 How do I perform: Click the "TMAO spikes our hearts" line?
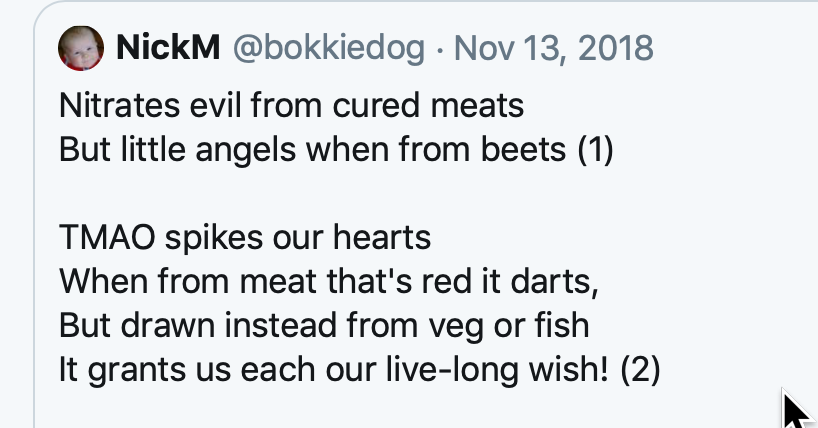[245, 238]
